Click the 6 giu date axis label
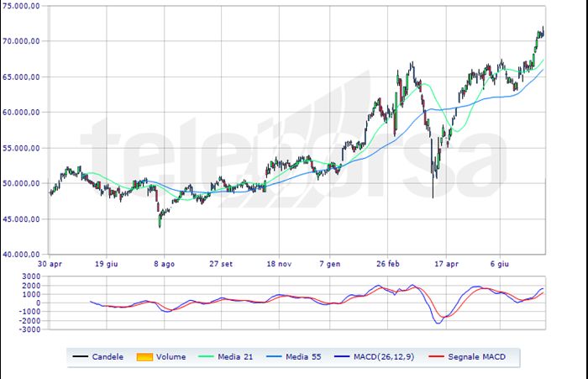The image size is (588, 379). (x=500, y=264)
